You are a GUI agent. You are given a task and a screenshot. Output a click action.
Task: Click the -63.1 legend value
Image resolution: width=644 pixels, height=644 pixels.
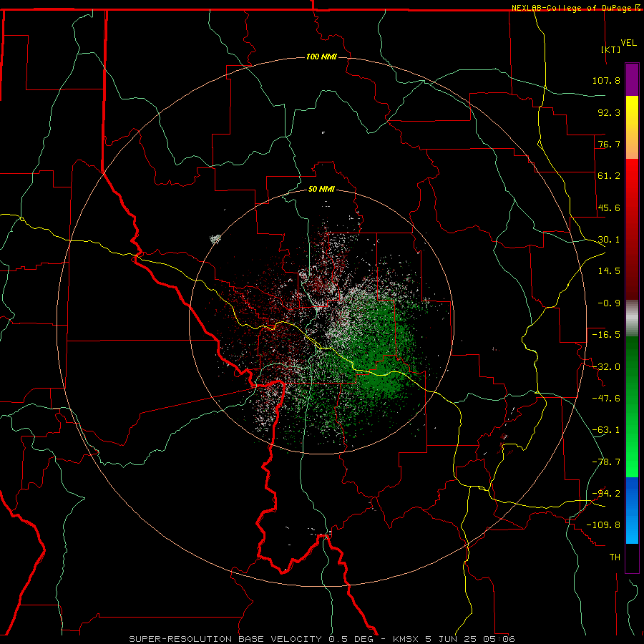coord(606,430)
